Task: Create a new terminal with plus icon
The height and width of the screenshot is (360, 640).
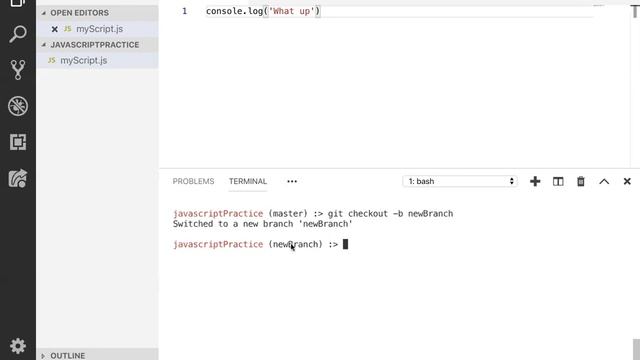Action: tap(535, 181)
